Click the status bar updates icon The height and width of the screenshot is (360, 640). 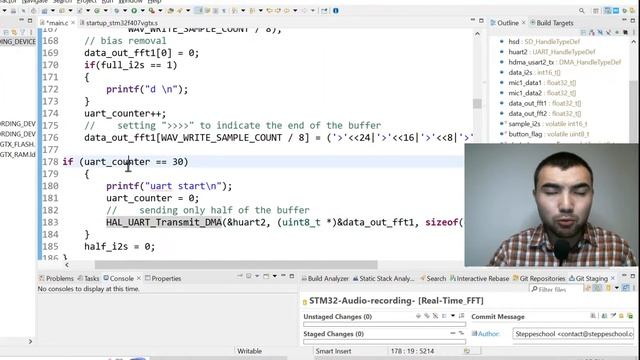coord(467,351)
